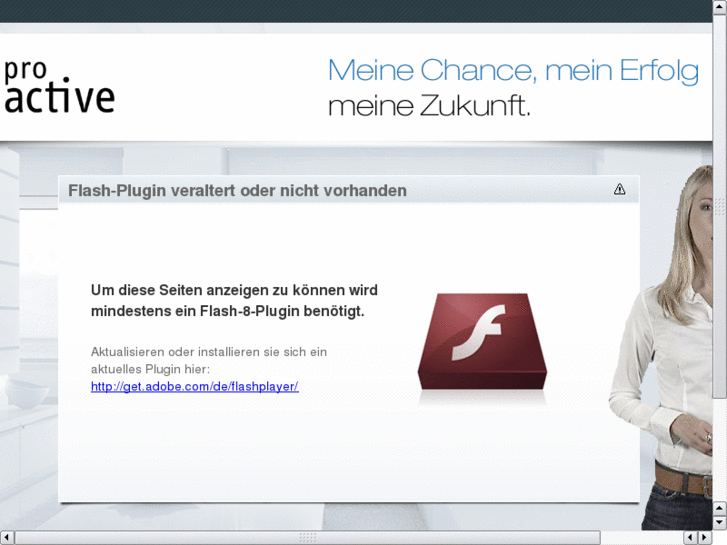Click heading 'Flash-Plugin veraltet oder nicht vorhanden'
727x545 pixels.
237,191
